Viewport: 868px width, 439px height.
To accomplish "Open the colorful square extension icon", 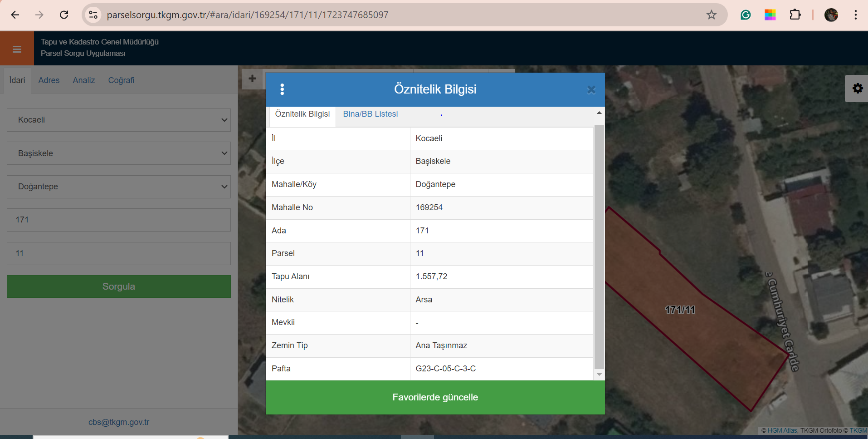I will point(770,15).
